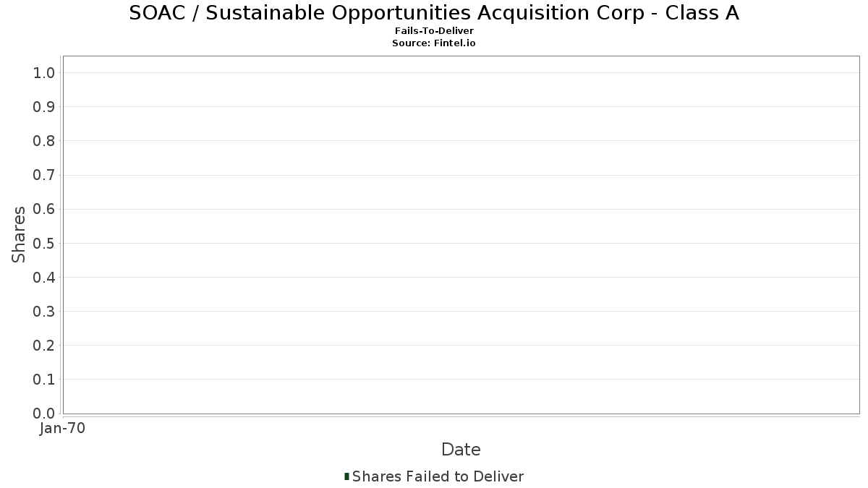Screen dimensions: 868x488
Task: Click the 0.8 y-axis tick label
Action: (44, 141)
